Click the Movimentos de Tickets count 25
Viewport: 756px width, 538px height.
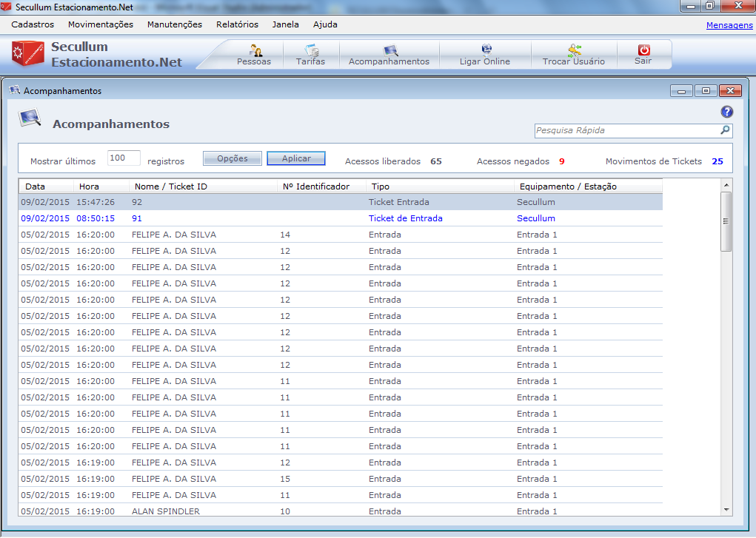pyautogui.click(x=717, y=161)
